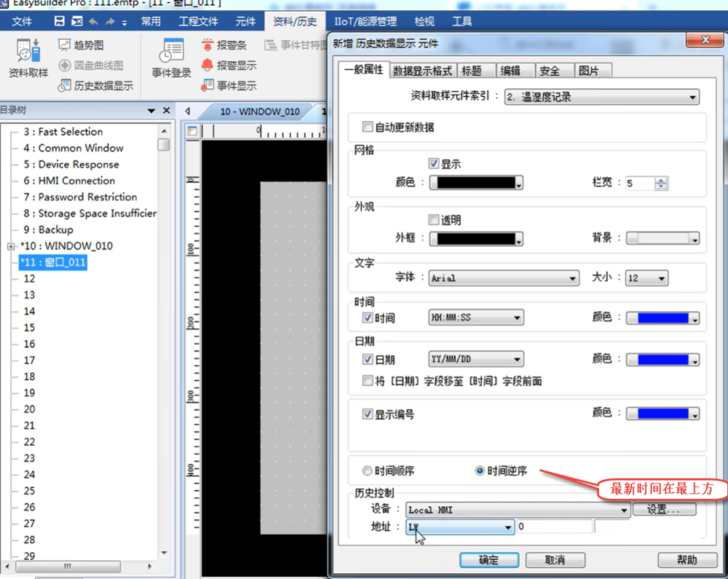
Task: Click the 确定 confirm button
Action: (488, 560)
